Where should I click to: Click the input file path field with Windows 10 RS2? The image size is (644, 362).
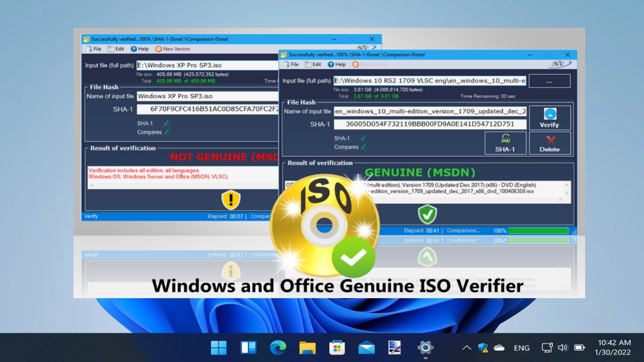coord(430,80)
